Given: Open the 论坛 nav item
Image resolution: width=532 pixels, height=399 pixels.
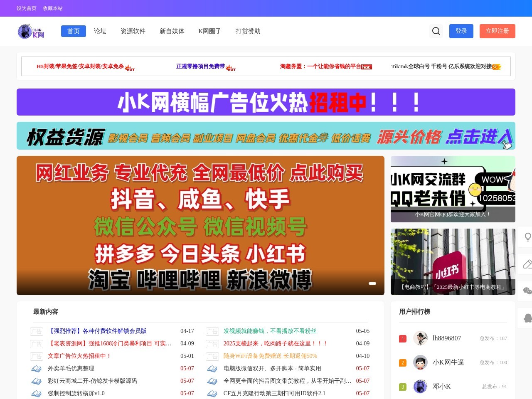Looking at the screenshot, I should (x=100, y=31).
